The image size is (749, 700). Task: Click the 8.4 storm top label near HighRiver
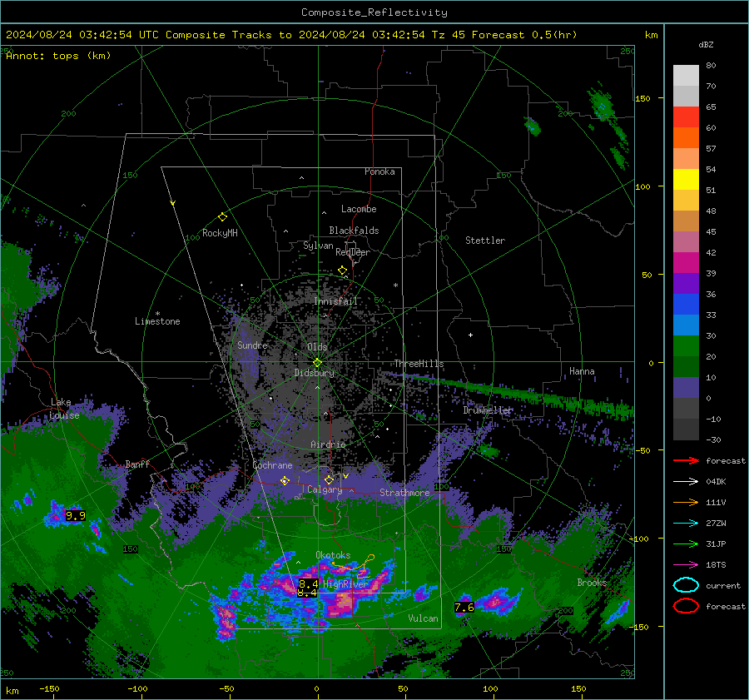point(308,584)
